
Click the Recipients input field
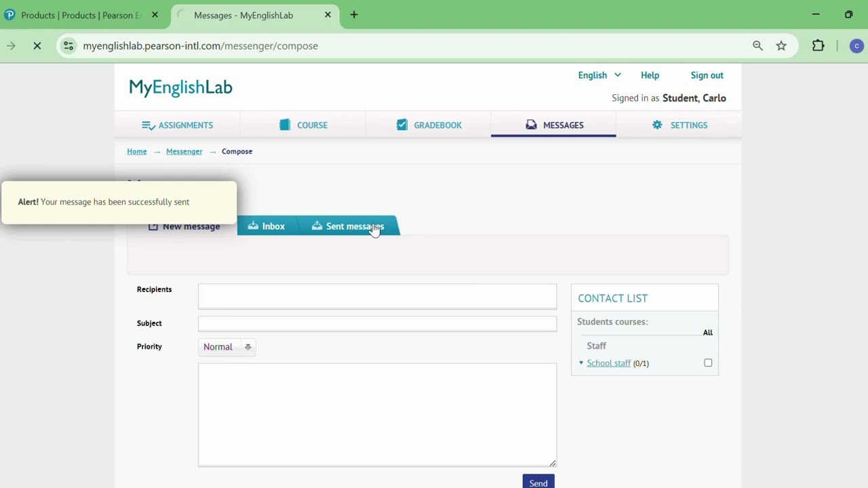[377, 297]
